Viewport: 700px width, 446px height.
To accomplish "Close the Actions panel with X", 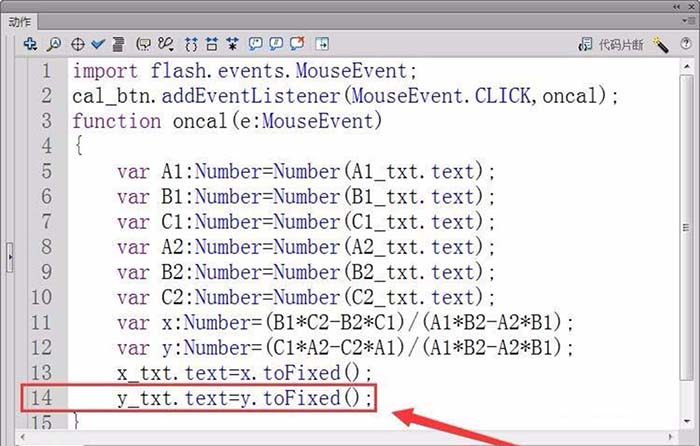I will [690, 7].
